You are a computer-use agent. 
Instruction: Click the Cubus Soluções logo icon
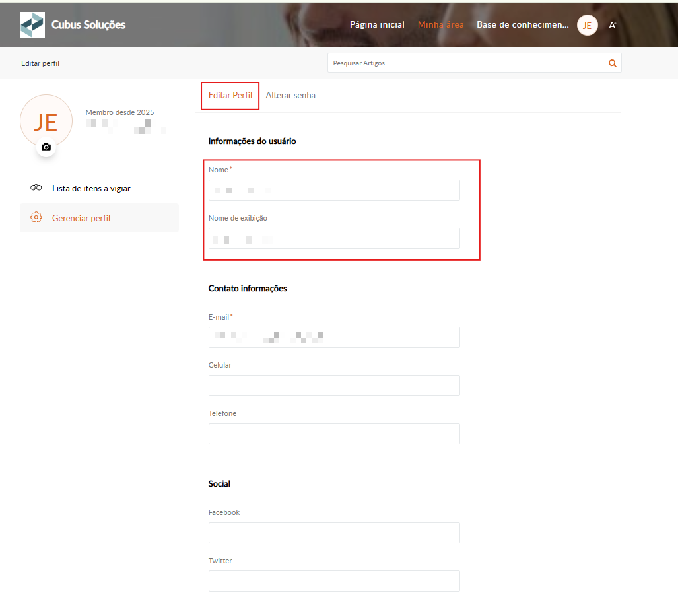click(x=32, y=24)
